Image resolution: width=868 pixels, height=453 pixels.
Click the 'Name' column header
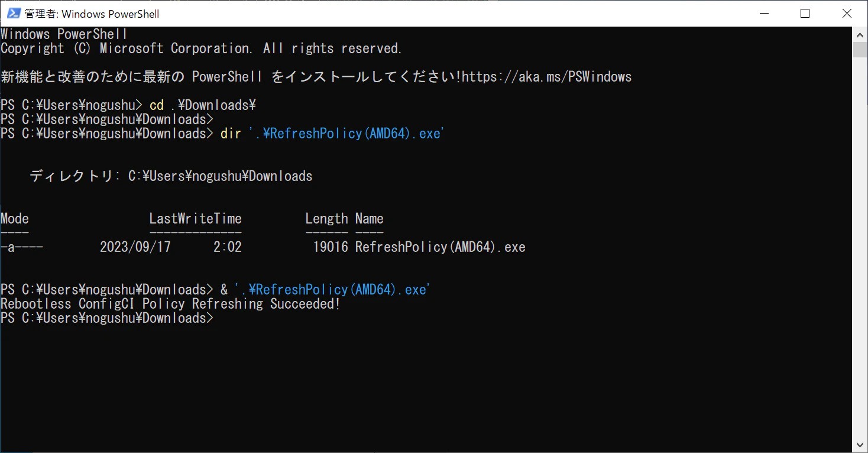[370, 219]
